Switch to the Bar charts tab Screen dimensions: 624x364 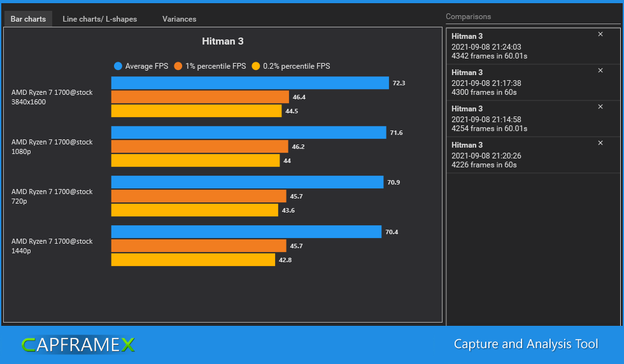pos(28,18)
